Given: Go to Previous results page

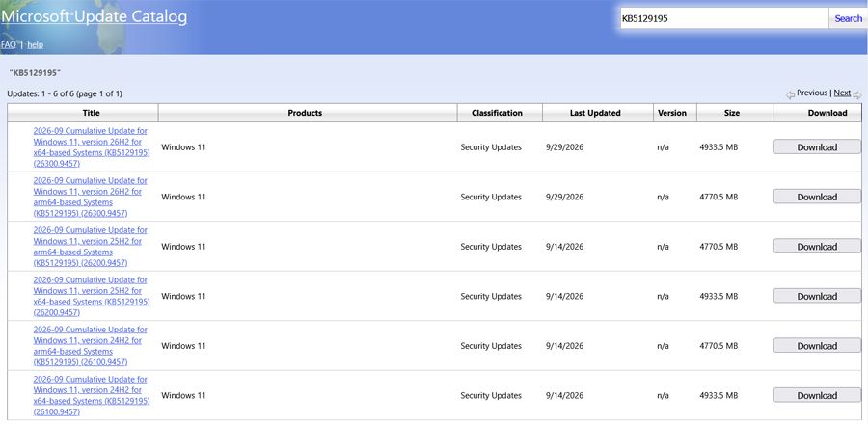Looking at the screenshot, I should click(811, 93).
